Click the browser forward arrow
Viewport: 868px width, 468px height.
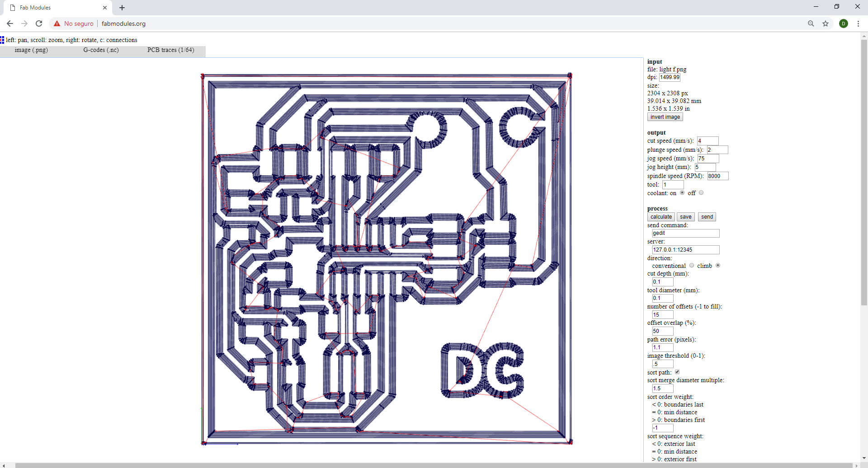(x=24, y=23)
